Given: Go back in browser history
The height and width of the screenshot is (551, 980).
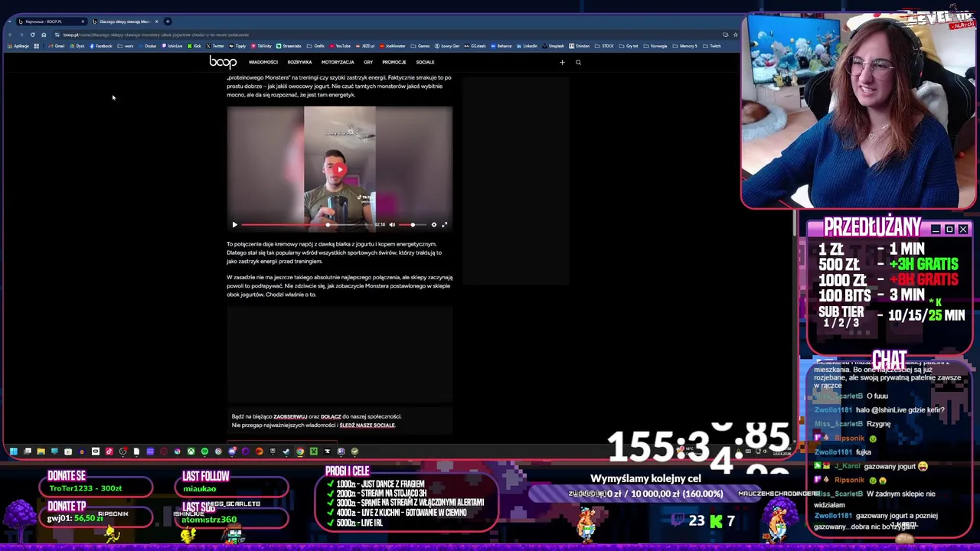Looking at the screenshot, I should pos(10,34).
